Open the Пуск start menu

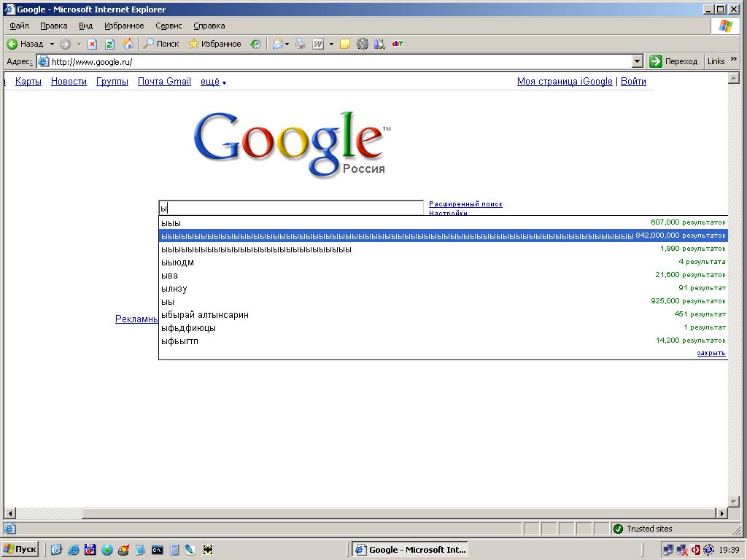click(x=20, y=550)
